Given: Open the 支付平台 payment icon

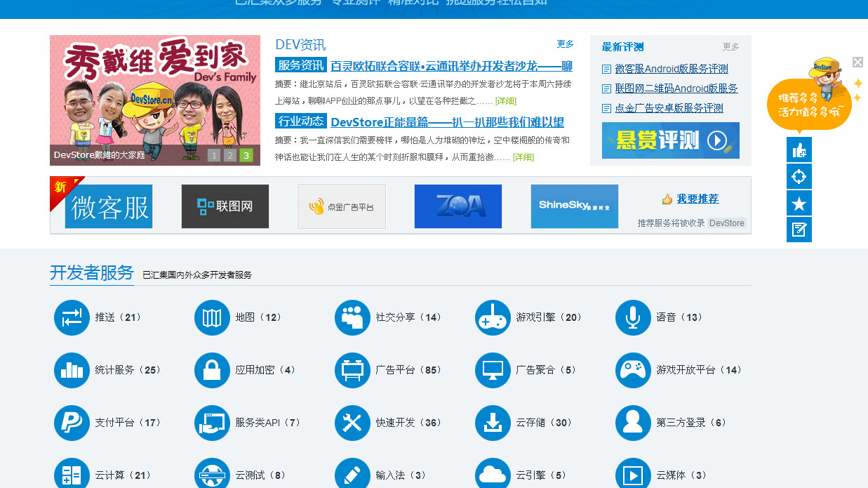Looking at the screenshot, I should coord(72,423).
